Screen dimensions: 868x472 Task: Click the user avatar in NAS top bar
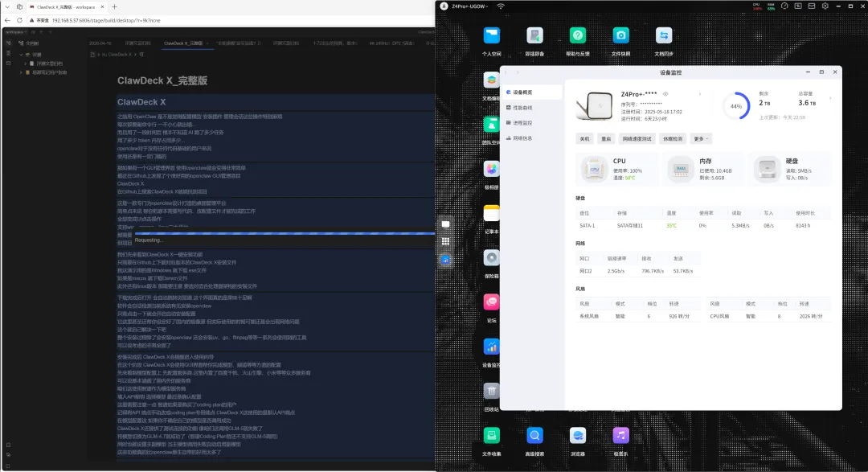point(444,6)
